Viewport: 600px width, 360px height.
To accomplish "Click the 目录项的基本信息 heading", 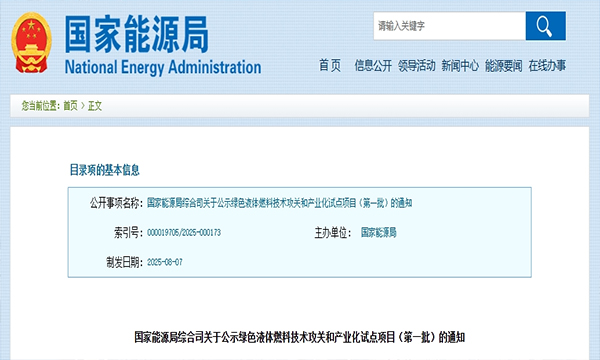I will [104, 170].
